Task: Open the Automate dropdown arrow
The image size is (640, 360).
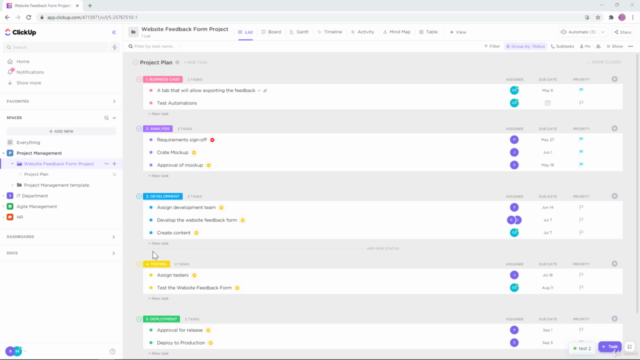Action: click(x=602, y=32)
